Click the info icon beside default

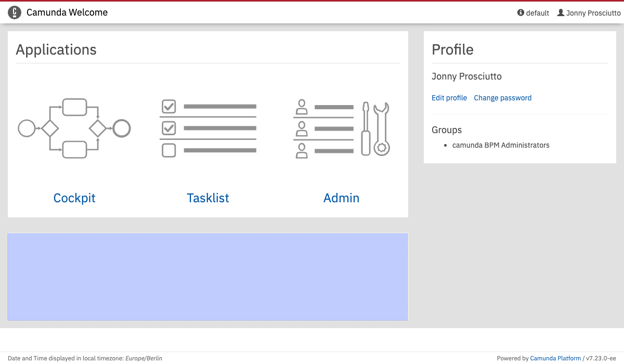tap(521, 12)
